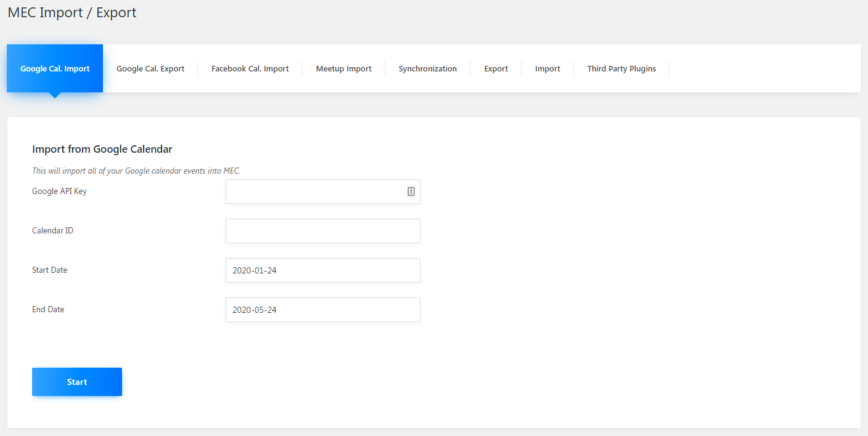Image resolution: width=868 pixels, height=436 pixels.
Task: Switch to Google Cal. Export tab
Action: 150,68
